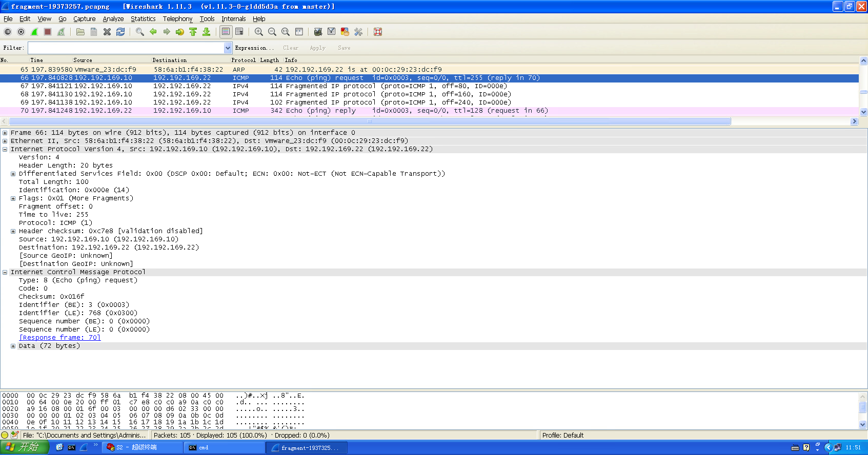Open the capture interfaces list
Screen dimensions: 868x455
[8, 32]
